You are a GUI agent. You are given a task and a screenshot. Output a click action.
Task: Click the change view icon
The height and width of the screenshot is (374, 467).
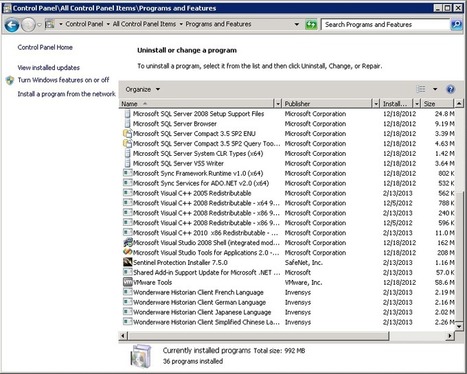tap(421, 89)
